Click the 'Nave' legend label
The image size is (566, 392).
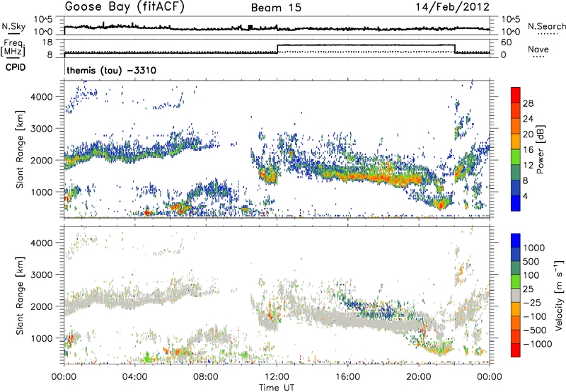538,49
